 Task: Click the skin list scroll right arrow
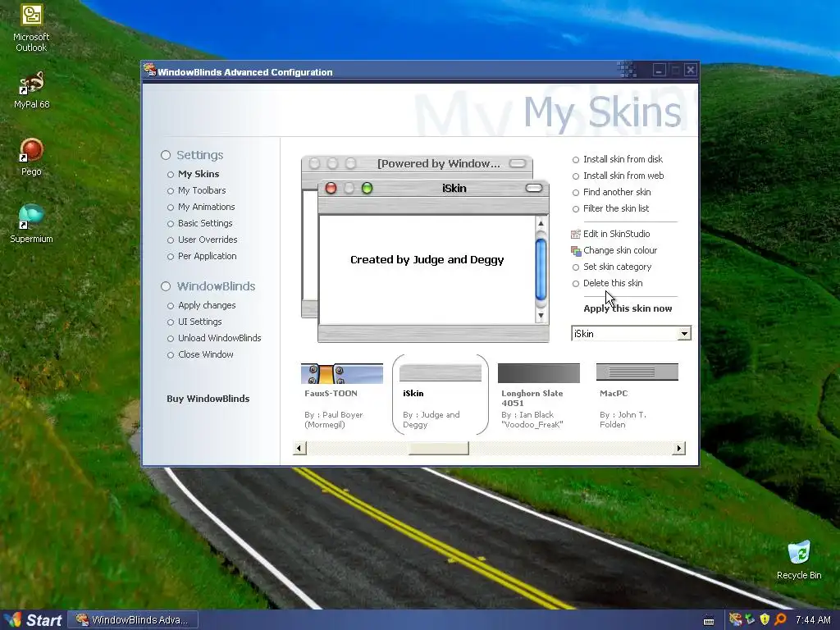[x=678, y=448]
